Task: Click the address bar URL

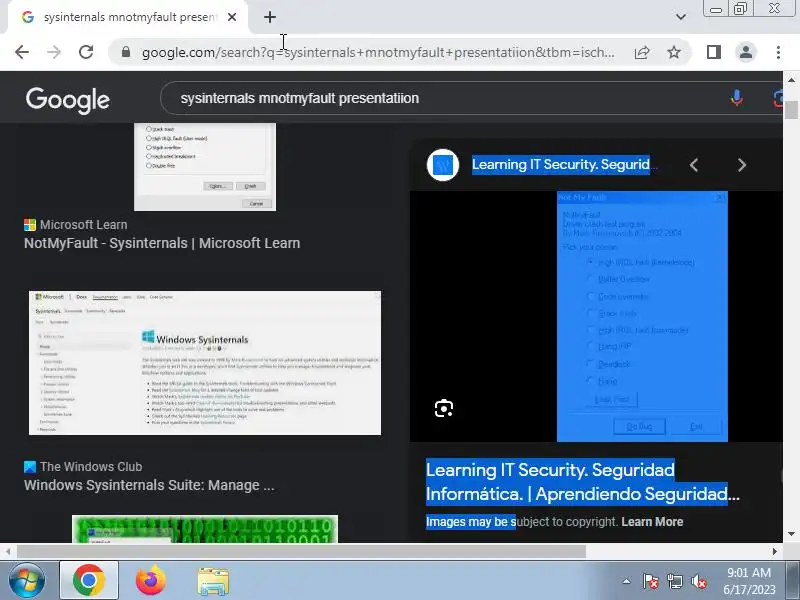Action: tap(378, 52)
